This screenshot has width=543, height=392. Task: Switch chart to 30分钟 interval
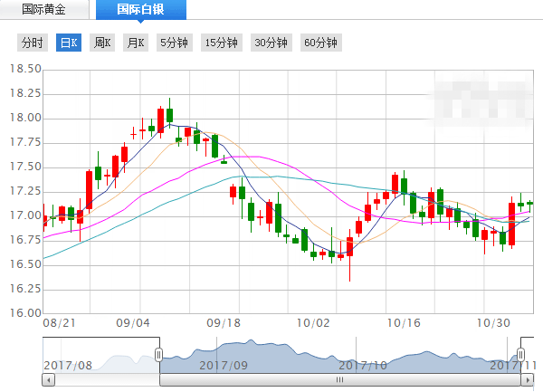[271, 43]
